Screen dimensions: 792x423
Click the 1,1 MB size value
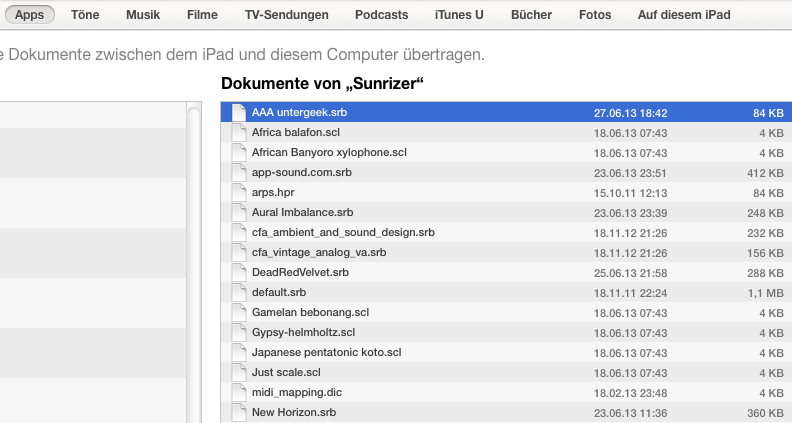pyautogui.click(x=766, y=293)
